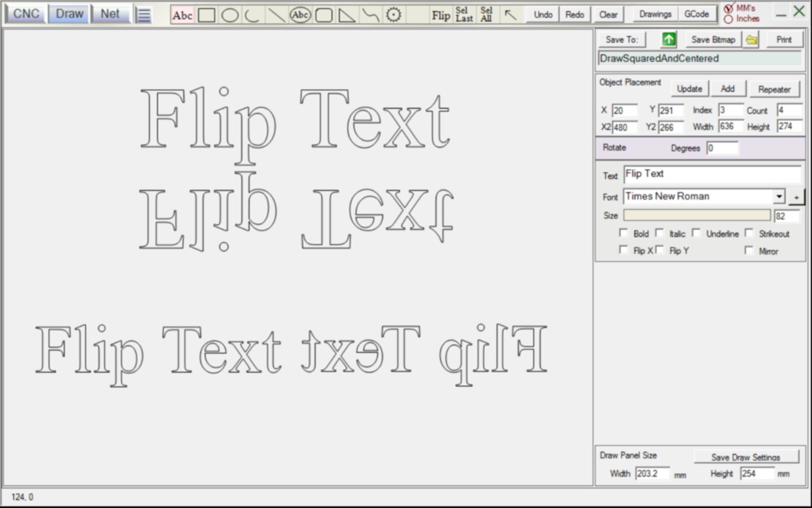This screenshot has height=508, width=812.
Task: Open the Drawings list
Action: (x=655, y=14)
